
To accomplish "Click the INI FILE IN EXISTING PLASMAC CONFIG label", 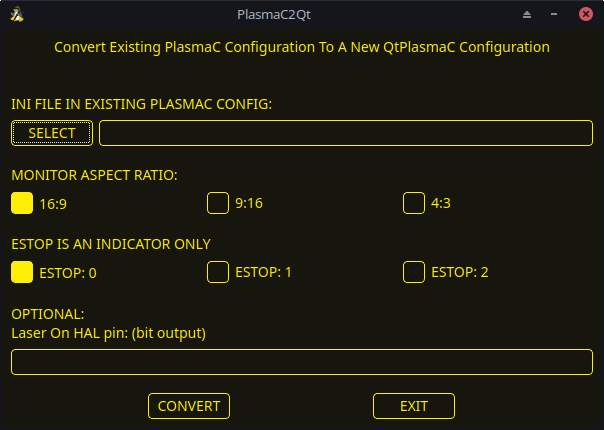I will [x=141, y=104].
